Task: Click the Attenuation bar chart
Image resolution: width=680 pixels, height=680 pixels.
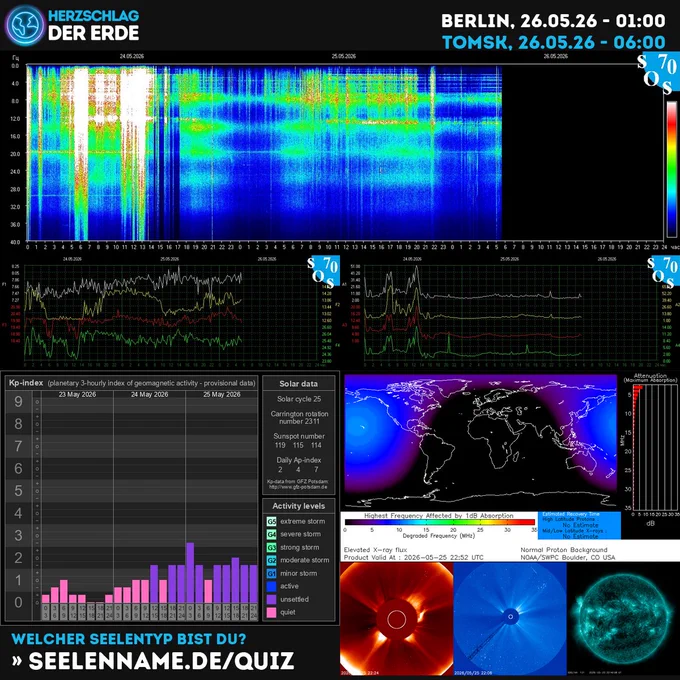Action: [x=656, y=447]
